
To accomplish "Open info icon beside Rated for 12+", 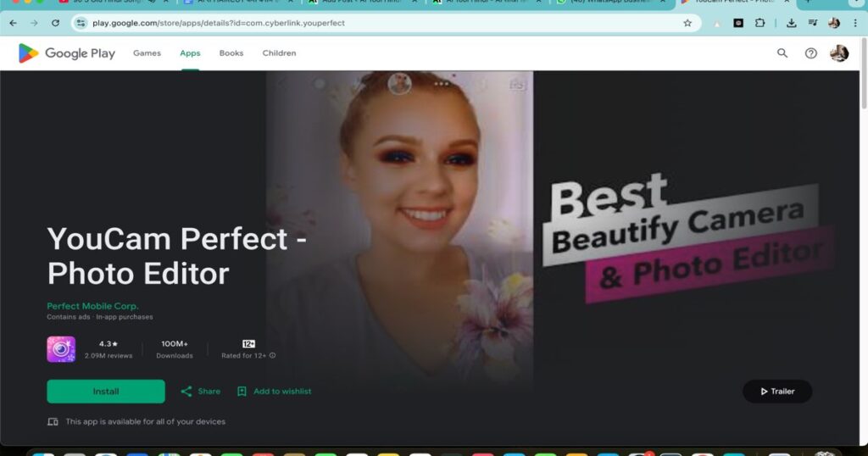I will click(272, 355).
